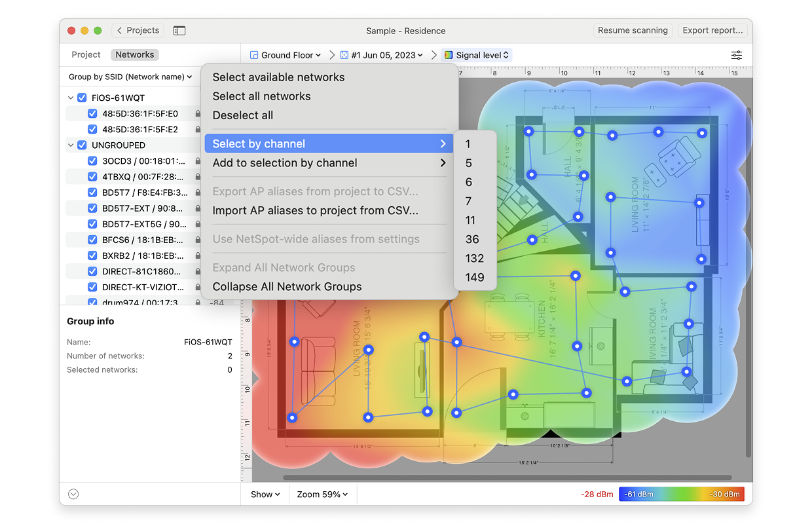Uncheck the DIRECT-KT-VIZIOT network checkbox
This screenshot has width=812, height=524.
(92, 287)
